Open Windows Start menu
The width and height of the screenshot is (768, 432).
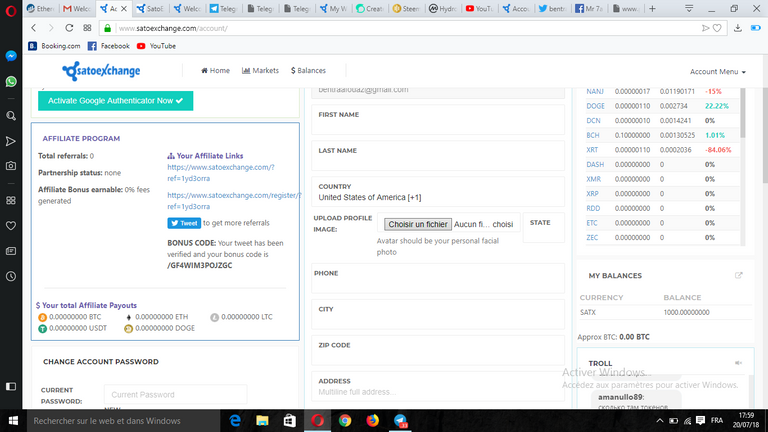point(13,421)
